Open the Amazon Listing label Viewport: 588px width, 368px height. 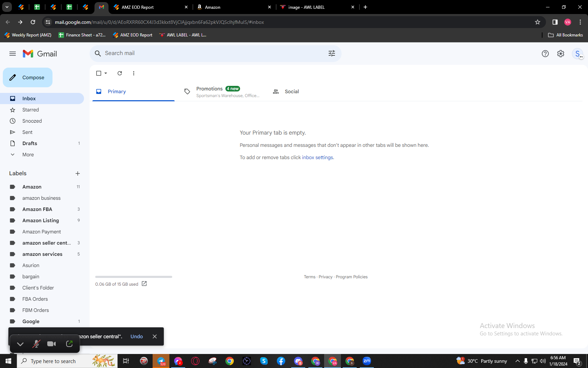[42, 220]
